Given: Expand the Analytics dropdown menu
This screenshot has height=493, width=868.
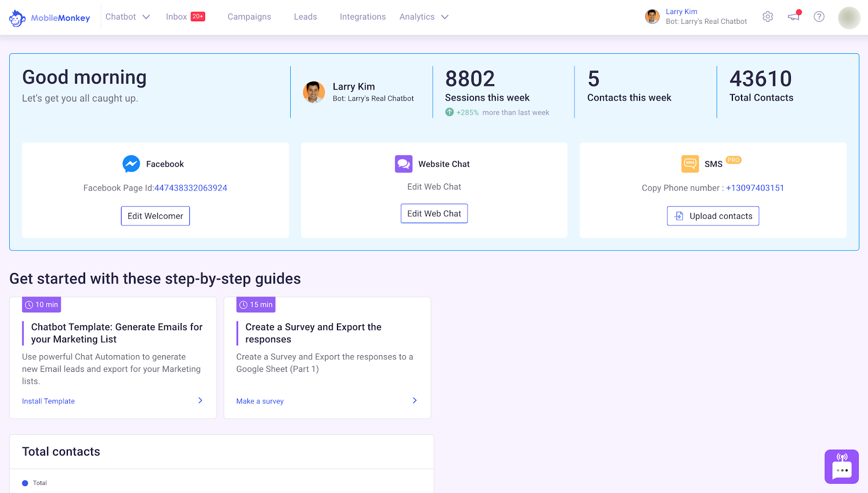Looking at the screenshot, I should click(x=424, y=17).
